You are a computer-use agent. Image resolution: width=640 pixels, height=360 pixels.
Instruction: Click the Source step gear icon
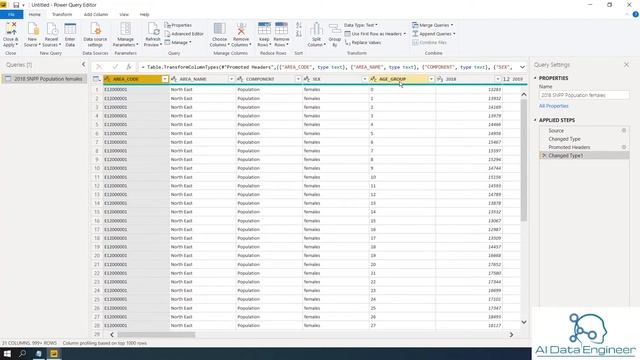(x=624, y=131)
